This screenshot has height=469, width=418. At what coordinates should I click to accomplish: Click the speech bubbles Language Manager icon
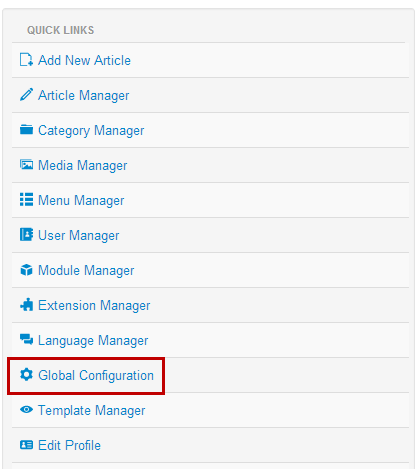(x=26, y=340)
